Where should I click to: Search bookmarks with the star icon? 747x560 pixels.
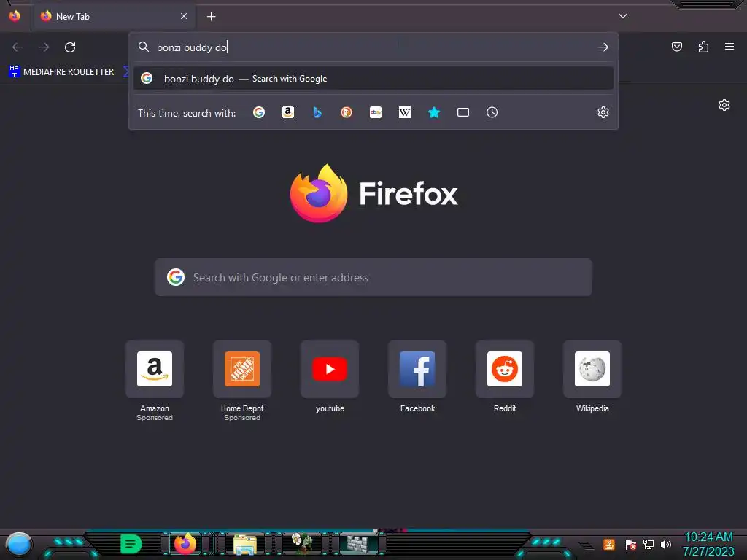click(434, 112)
